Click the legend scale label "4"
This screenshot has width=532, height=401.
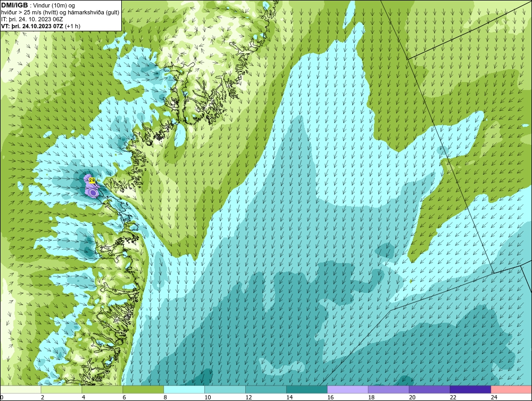click(x=84, y=397)
